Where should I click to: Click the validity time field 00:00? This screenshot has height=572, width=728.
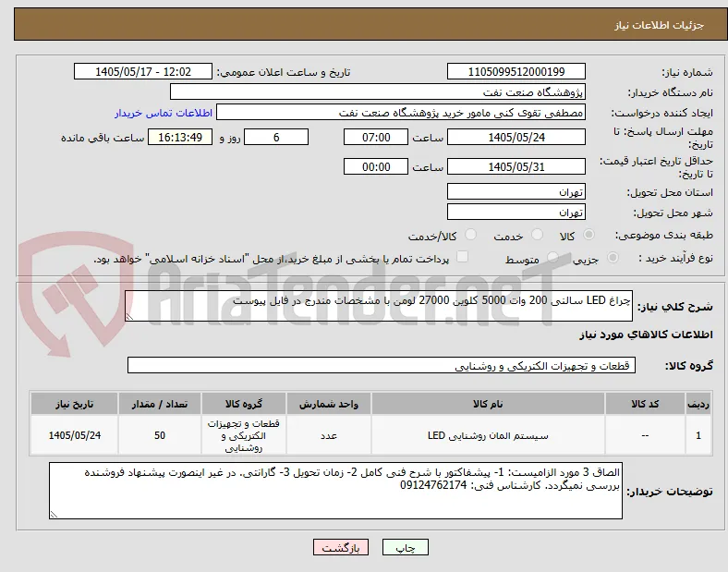(x=376, y=166)
